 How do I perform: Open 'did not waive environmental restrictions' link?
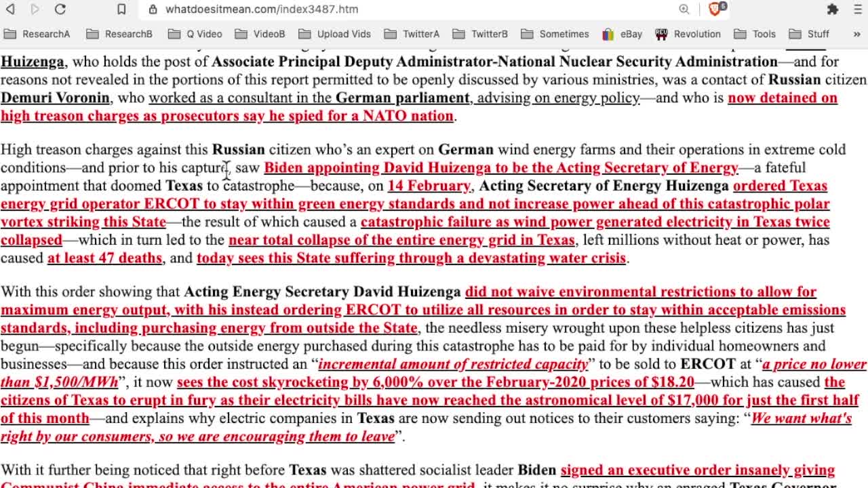[423, 310]
